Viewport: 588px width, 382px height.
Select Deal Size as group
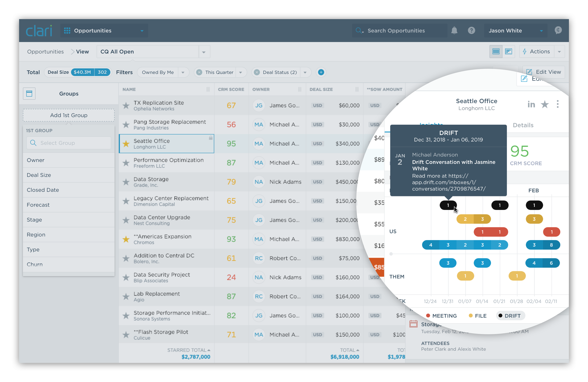(69, 175)
